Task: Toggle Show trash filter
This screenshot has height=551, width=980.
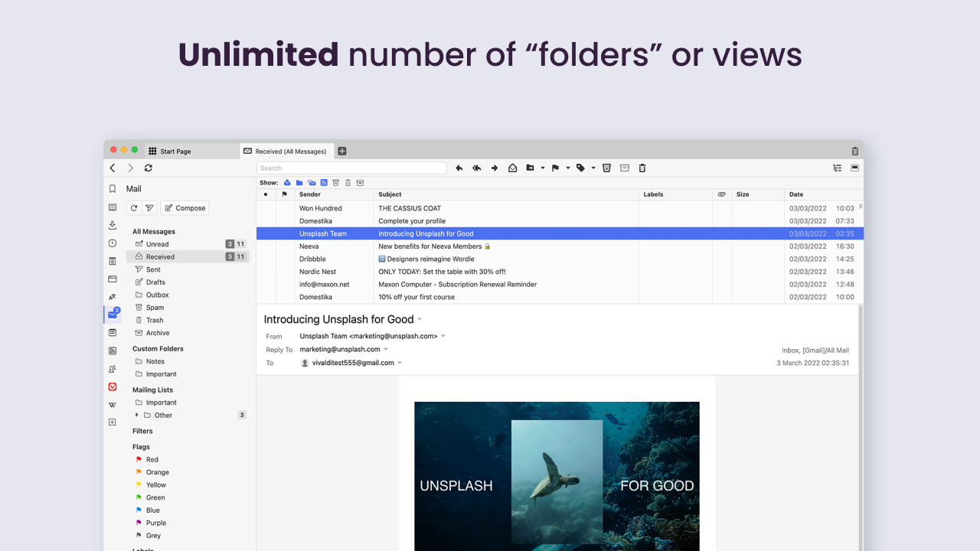Action: point(348,182)
